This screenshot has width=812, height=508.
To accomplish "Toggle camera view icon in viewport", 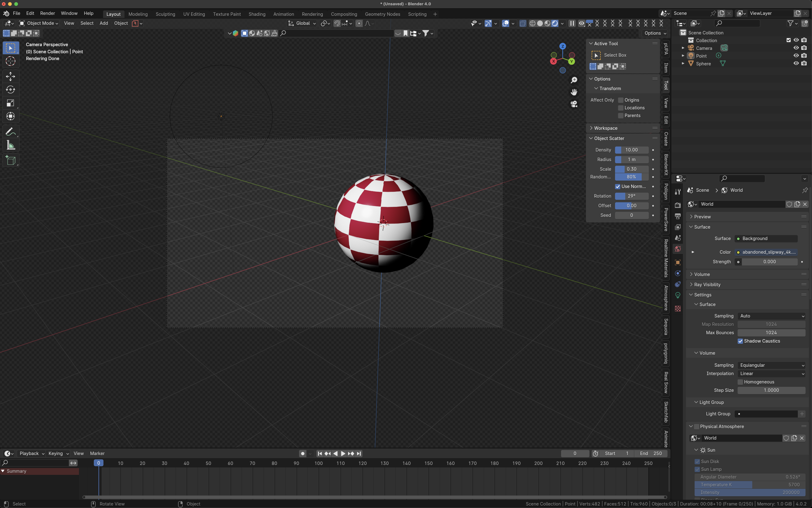I will click(x=574, y=104).
